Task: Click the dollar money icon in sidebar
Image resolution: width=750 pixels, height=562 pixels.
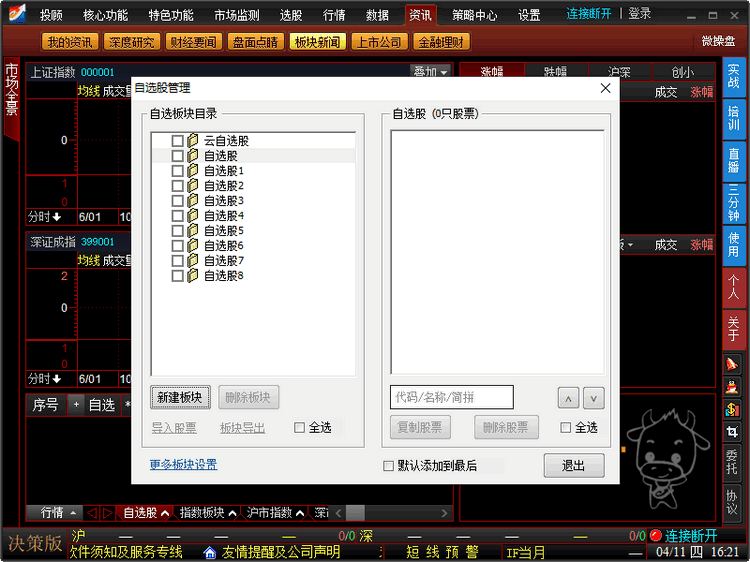Action: 732,409
